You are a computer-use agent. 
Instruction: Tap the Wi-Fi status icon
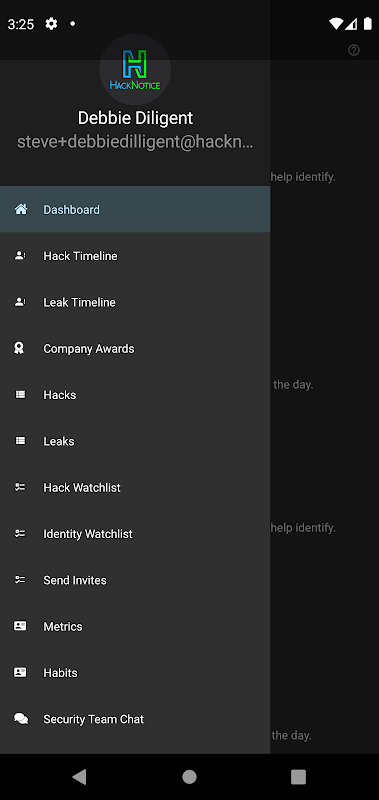[336, 23]
